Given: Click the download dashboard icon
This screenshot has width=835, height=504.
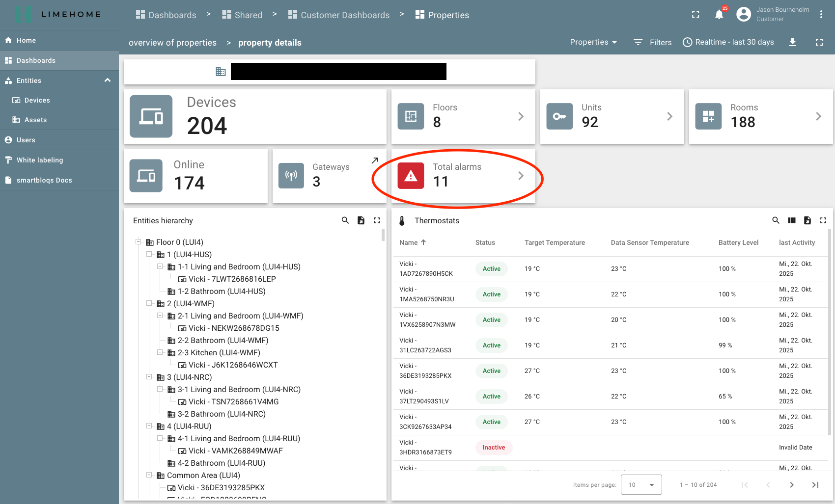Looking at the screenshot, I should (793, 42).
